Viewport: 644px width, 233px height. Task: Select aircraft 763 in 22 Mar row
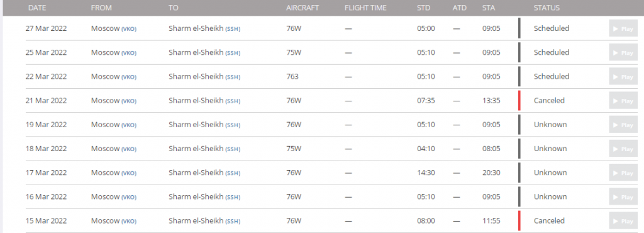coord(292,76)
